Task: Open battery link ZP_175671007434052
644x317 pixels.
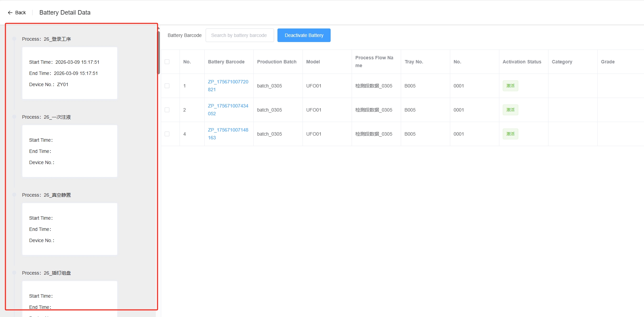Action: pyautogui.click(x=228, y=110)
